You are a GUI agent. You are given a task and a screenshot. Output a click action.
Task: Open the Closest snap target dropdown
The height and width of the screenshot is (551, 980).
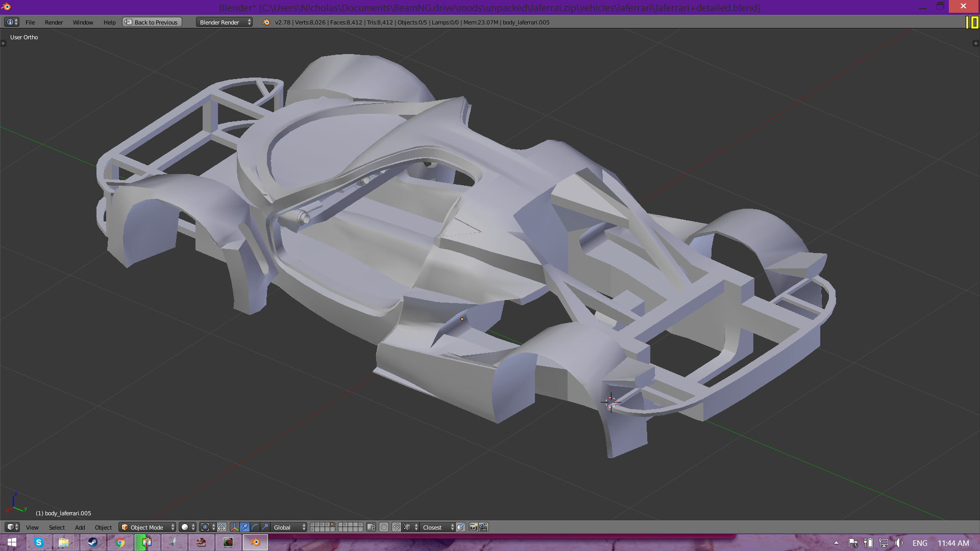[x=438, y=528]
